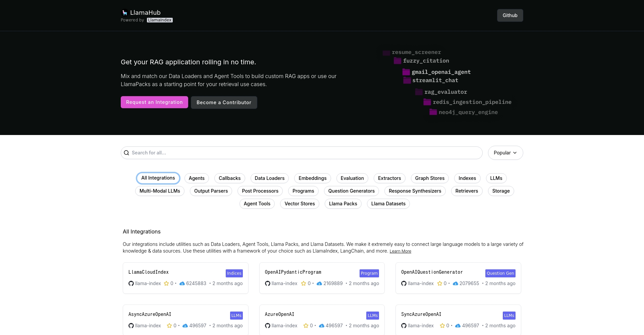Select Output Parsers filter
Image resolution: width=644 pixels, height=335 pixels.
[x=211, y=191]
